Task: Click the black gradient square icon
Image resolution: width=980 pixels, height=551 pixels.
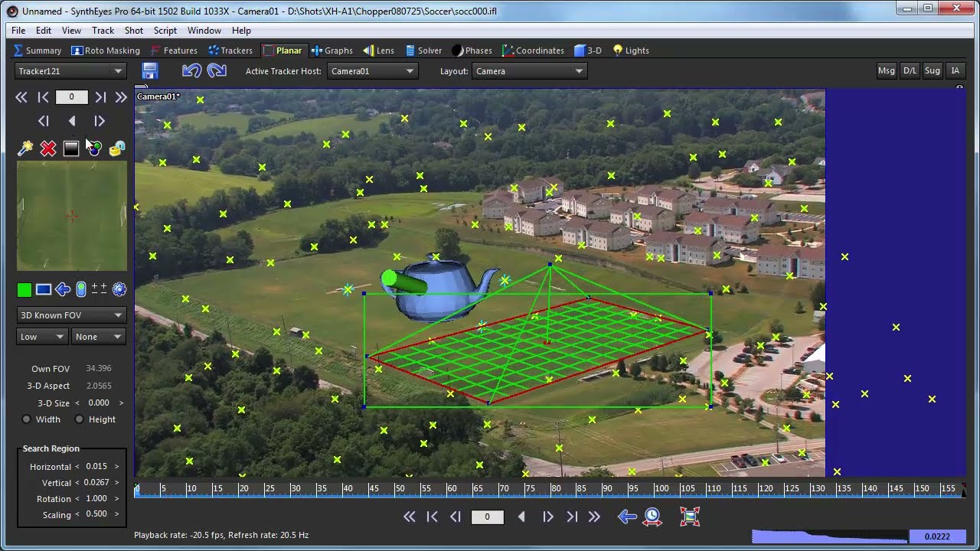Action: coord(71,148)
